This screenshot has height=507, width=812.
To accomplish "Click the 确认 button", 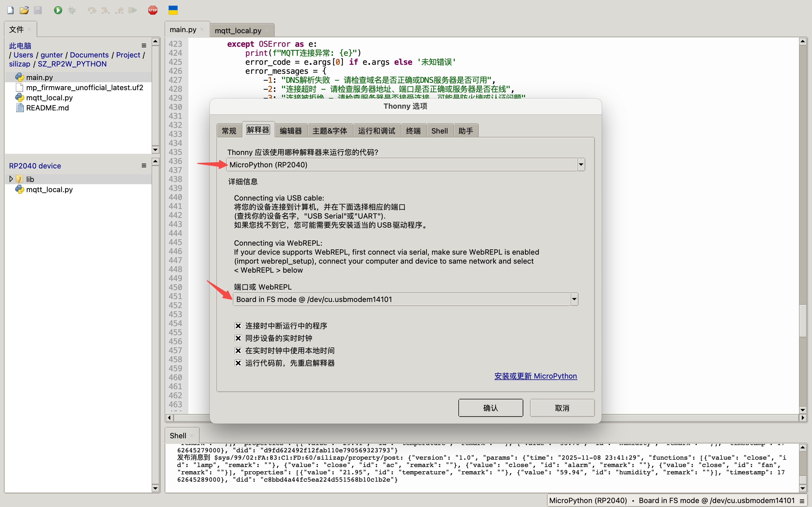I will (x=491, y=408).
